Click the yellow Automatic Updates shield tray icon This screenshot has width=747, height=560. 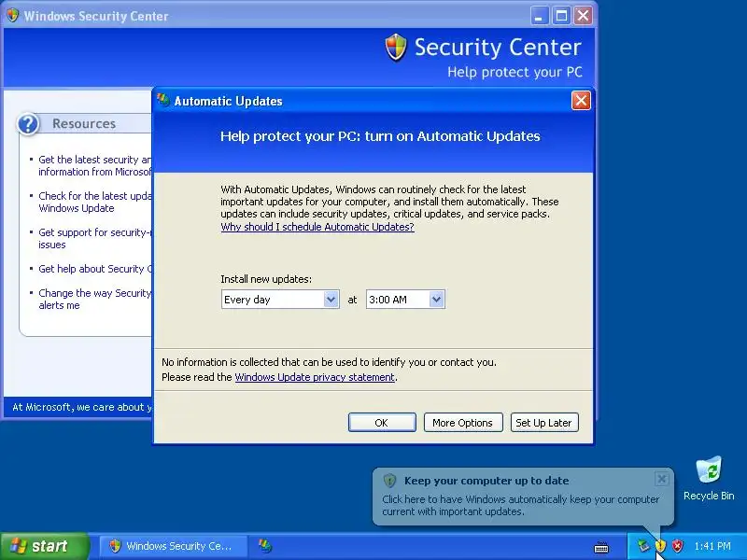click(660, 546)
